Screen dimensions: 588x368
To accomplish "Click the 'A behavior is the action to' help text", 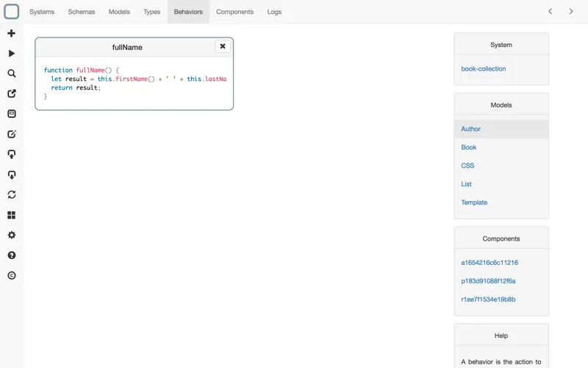I will [x=501, y=361].
